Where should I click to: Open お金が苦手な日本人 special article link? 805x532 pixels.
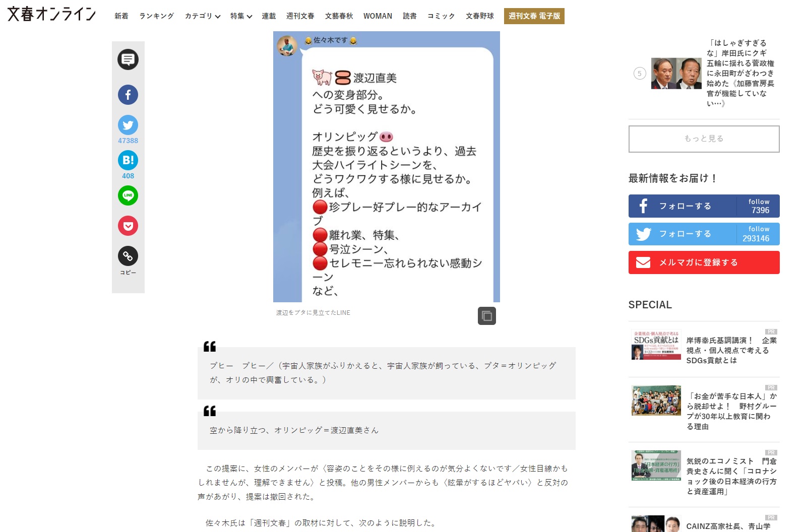[x=731, y=411]
